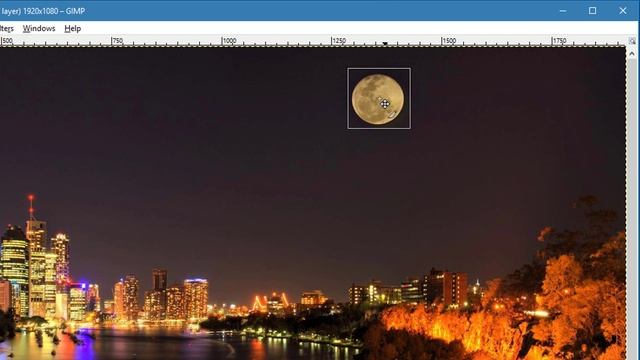Click the zoom-on-resize icon beside the ruler
The width and height of the screenshot is (640, 360).
[632, 41]
